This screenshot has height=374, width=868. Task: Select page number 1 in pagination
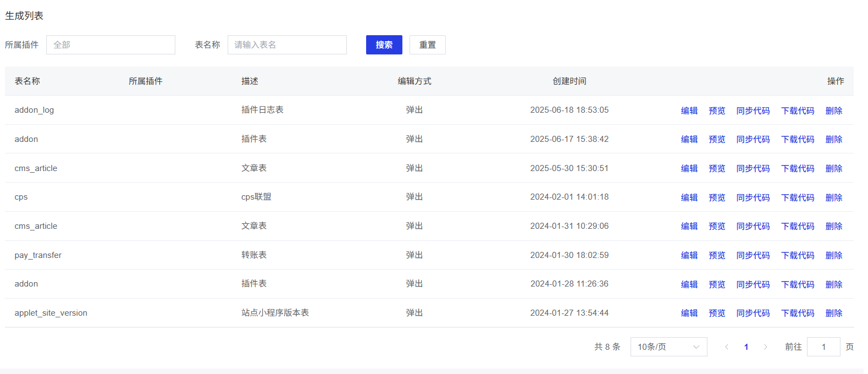click(x=746, y=347)
